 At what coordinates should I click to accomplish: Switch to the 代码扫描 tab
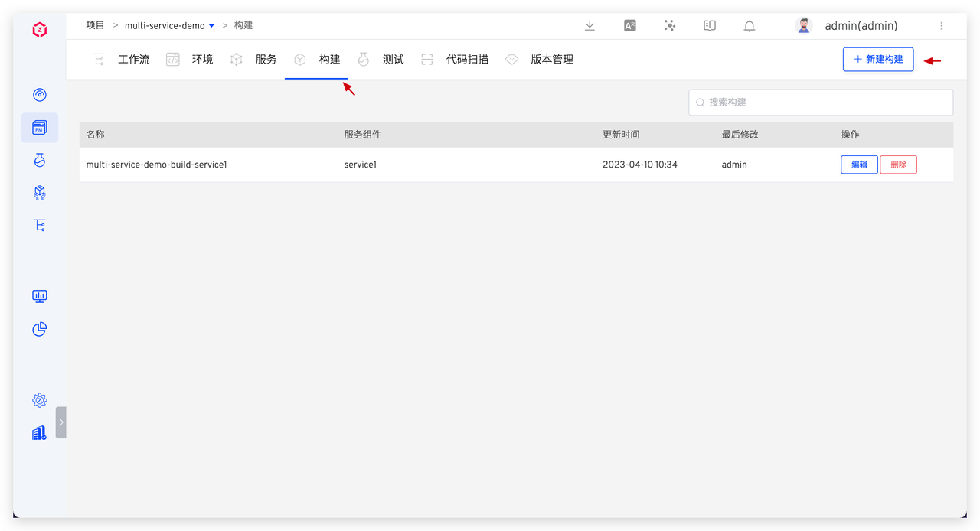(467, 60)
